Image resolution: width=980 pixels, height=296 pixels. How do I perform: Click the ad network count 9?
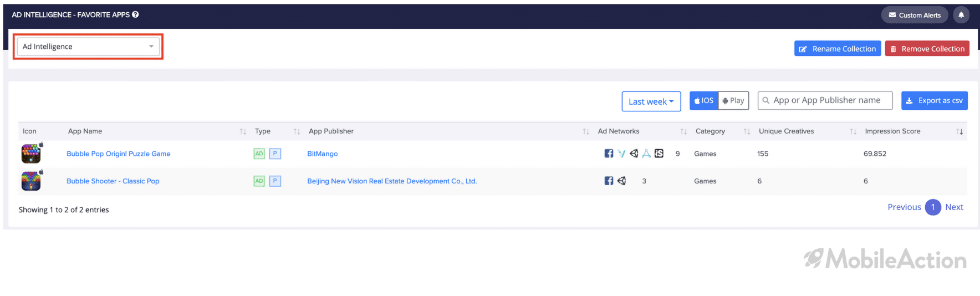coord(677,154)
